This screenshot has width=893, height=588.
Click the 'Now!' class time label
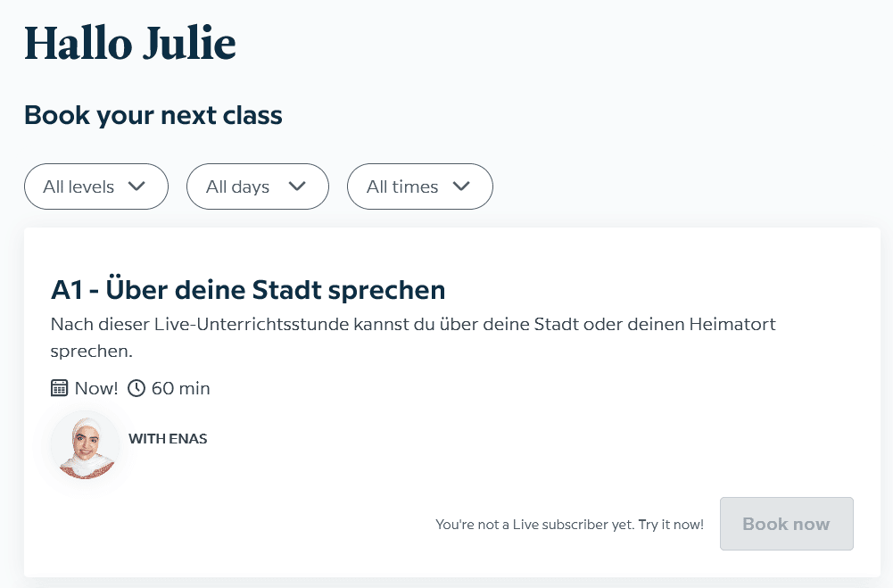96,388
